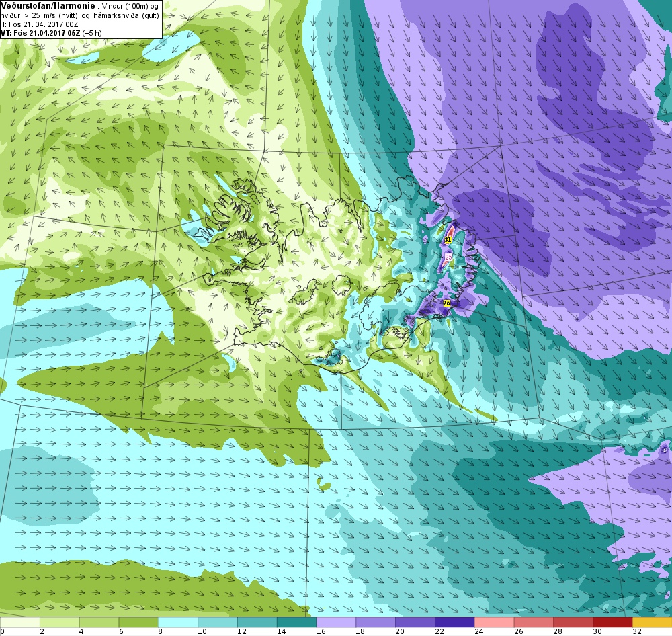This screenshot has width=672, height=636.
Task: Pick the teal 12–14 m/s legend swatch
Action: coord(257,622)
